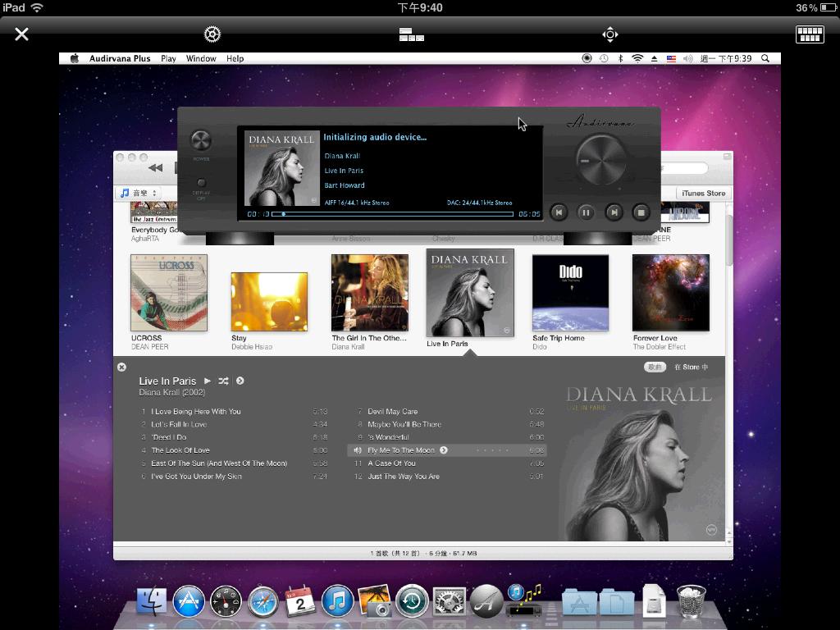Toggle shuffle for Live In Paris album

pos(223,381)
